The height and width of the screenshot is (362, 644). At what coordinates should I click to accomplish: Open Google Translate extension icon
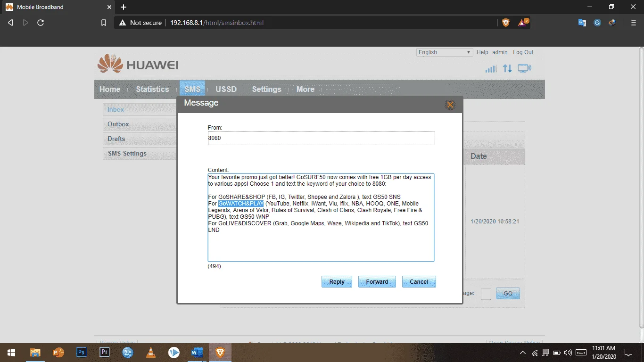tap(582, 23)
